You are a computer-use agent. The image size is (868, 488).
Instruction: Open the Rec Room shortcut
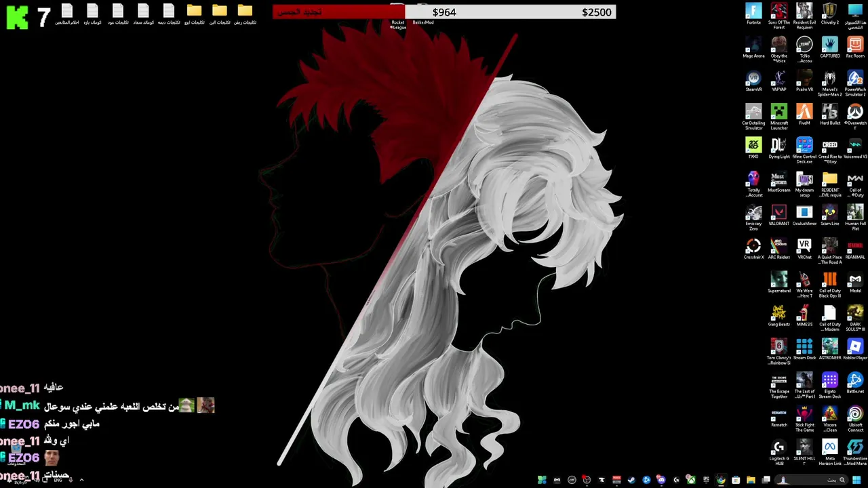(855, 47)
